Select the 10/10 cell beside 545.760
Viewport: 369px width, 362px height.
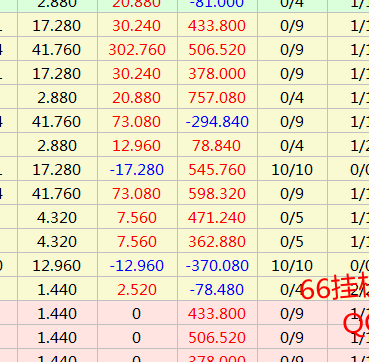tap(292, 170)
